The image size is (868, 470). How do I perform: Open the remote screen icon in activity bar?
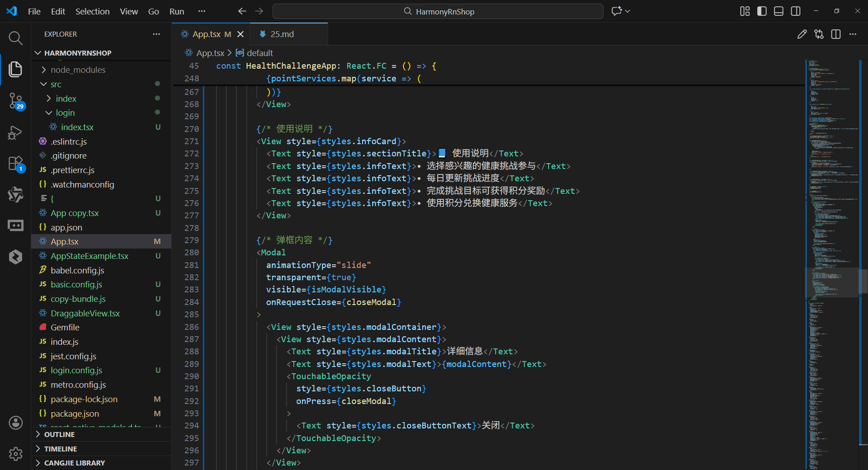[x=15, y=226]
